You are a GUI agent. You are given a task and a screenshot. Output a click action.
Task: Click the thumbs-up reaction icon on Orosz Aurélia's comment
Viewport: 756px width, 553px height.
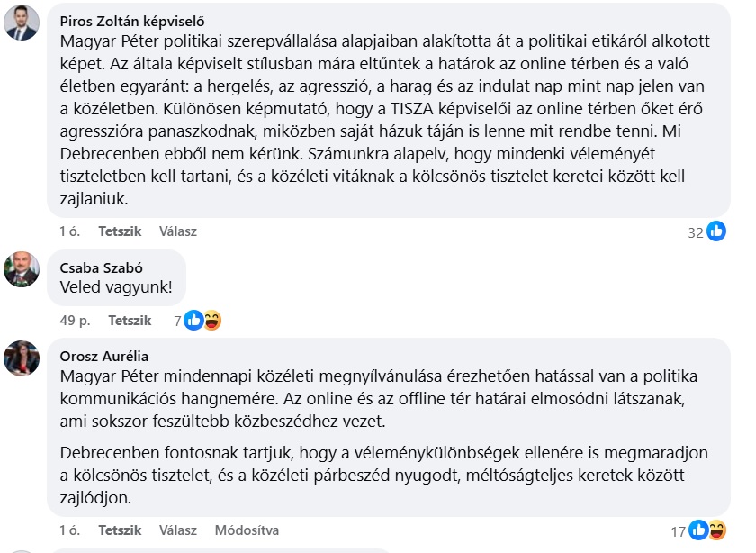coord(698,530)
